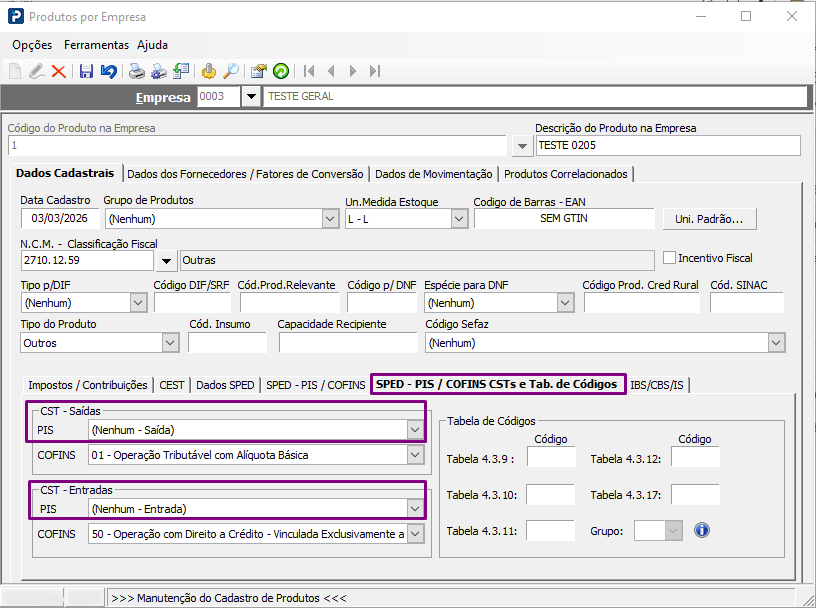Open the N.C.M. classification dropdown arrow

click(166, 261)
